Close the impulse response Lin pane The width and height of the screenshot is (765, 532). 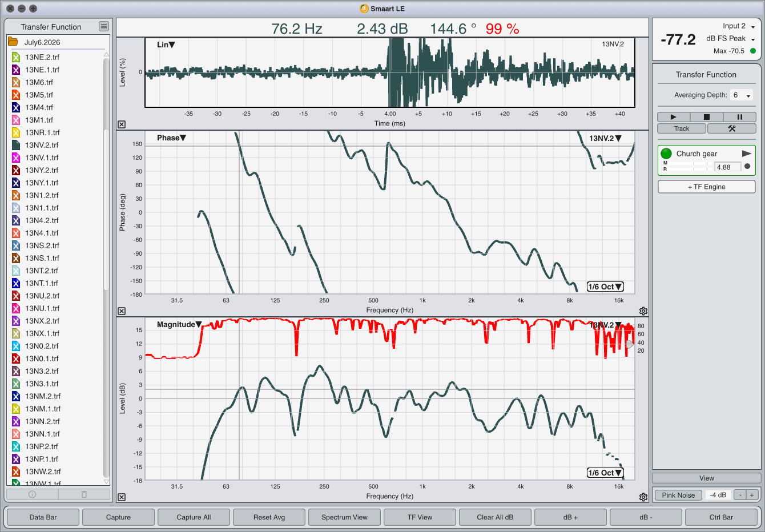click(122, 124)
